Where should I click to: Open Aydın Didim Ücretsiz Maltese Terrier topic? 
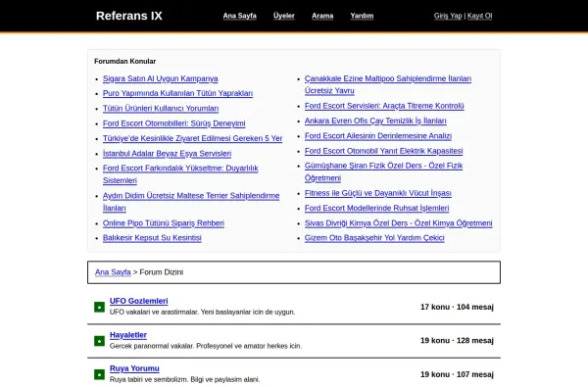point(191,202)
